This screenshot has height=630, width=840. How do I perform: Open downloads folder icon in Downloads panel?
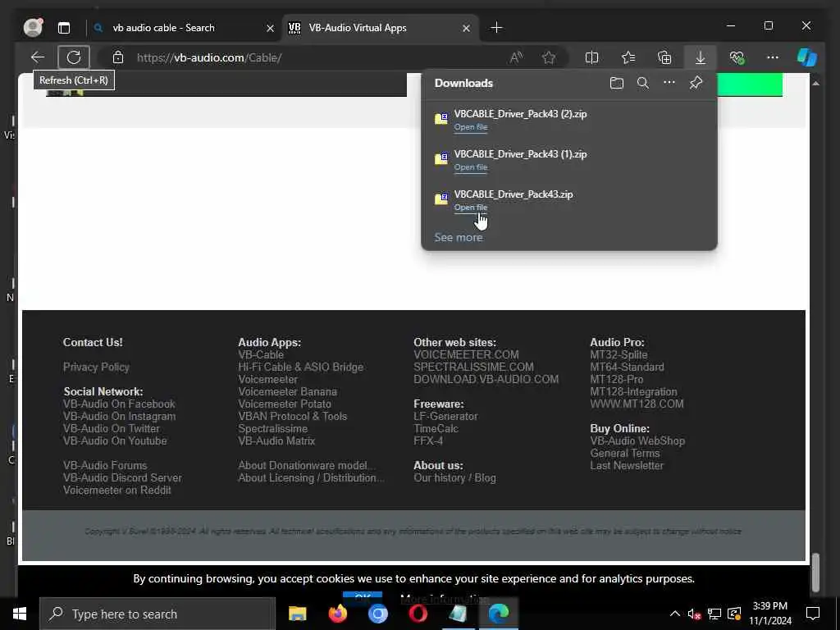pyautogui.click(x=617, y=83)
